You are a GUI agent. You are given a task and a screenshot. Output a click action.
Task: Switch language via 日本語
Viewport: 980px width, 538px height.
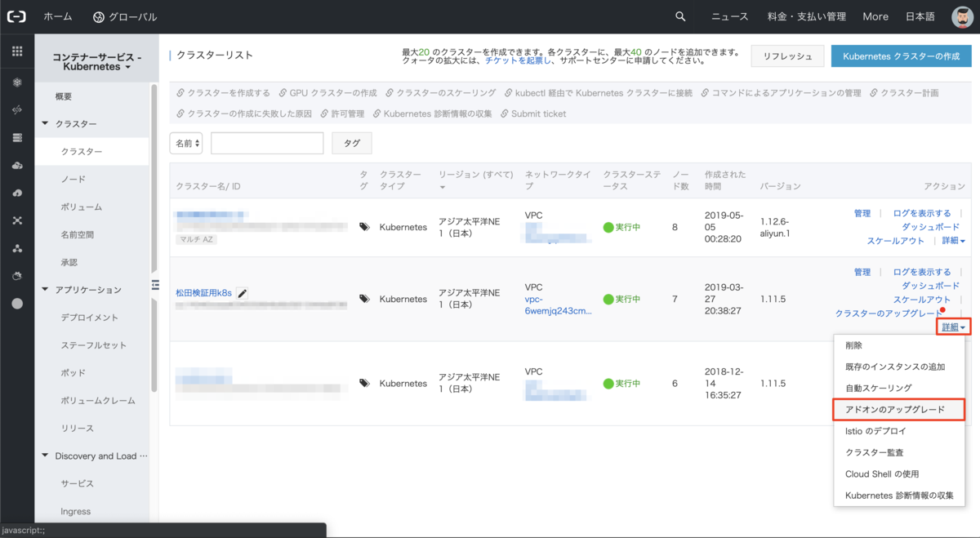(x=920, y=16)
